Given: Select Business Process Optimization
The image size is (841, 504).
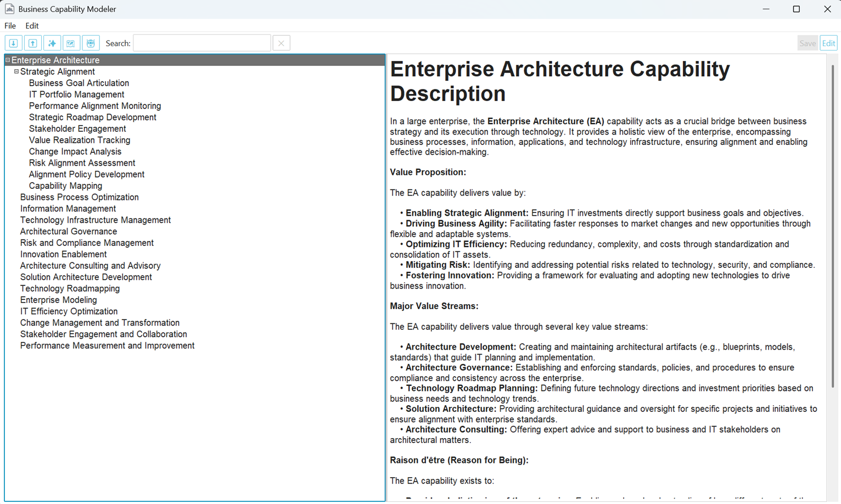Looking at the screenshot, I should click(80, 198).
